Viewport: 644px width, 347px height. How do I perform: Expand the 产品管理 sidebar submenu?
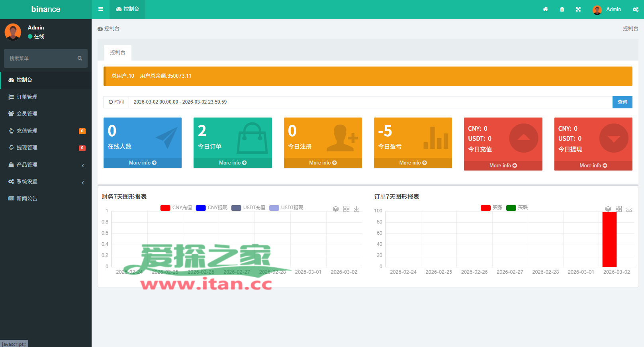pyautogui.click(x=46, y=165)
